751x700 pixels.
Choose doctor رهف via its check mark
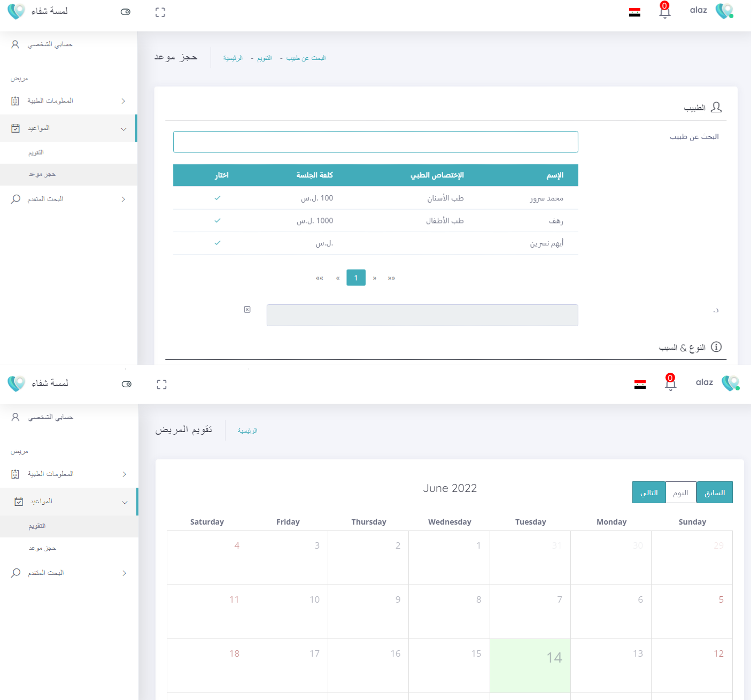(x=218, y=220)
